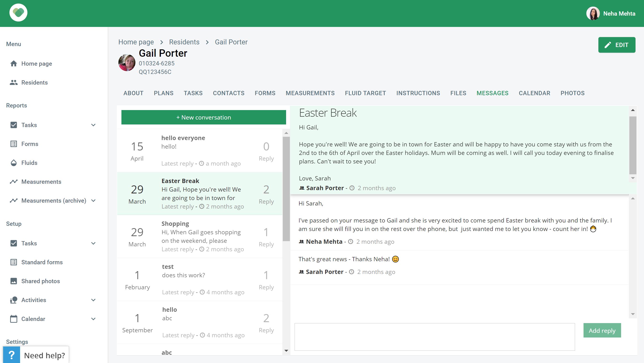Switch to the PHOTOS tab

tap(572, 93)
